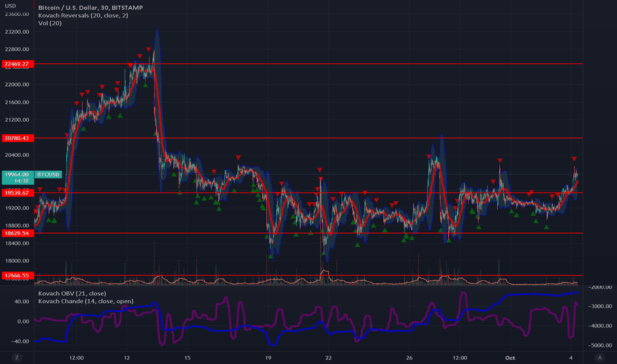Screen dimensions: 617x364
Task: Click the 18800.00 price axis value
Action: tap(17, 226)
